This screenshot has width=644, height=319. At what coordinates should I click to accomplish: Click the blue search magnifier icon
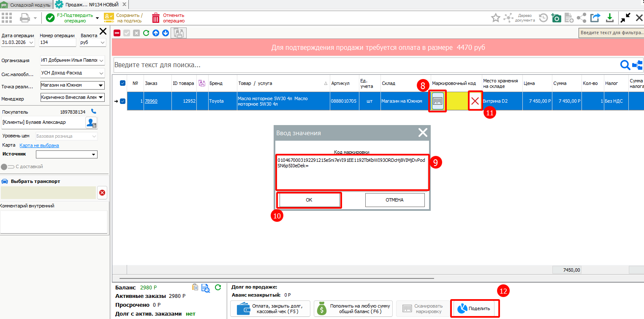pyautogui.click(x=625, y=65)
